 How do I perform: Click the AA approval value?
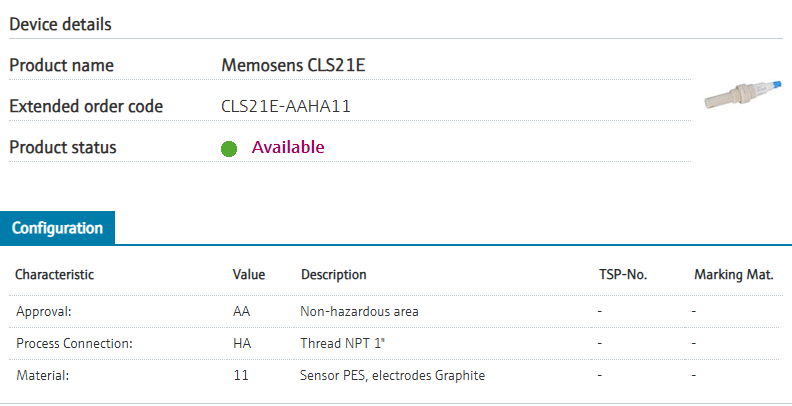[x=242, y=311]
